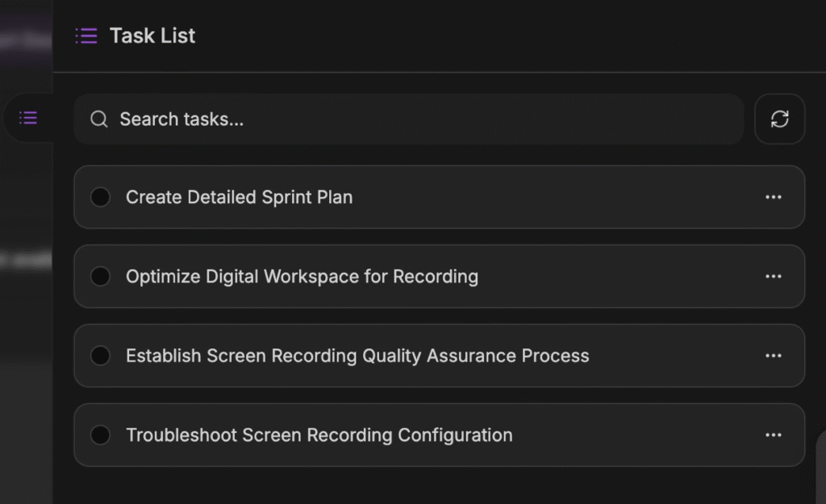
Task: Click the magnifier icon in search bar
Action: [x=99, y=119]
